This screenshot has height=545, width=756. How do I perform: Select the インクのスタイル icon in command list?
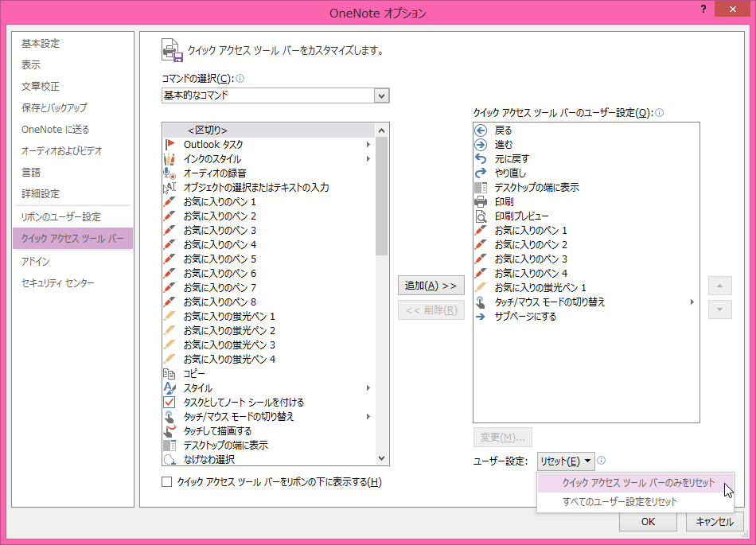pyautogui.click(x=170, y=158)
